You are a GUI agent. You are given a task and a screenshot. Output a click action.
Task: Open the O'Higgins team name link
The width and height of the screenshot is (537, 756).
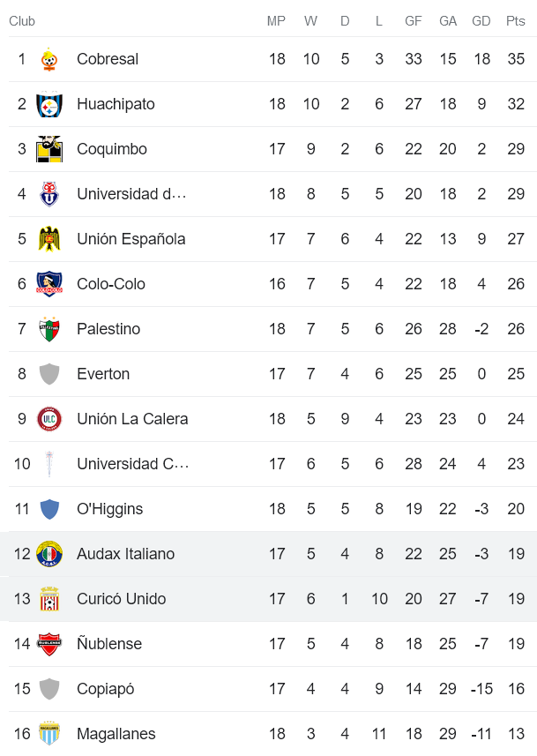pos(109,509)
